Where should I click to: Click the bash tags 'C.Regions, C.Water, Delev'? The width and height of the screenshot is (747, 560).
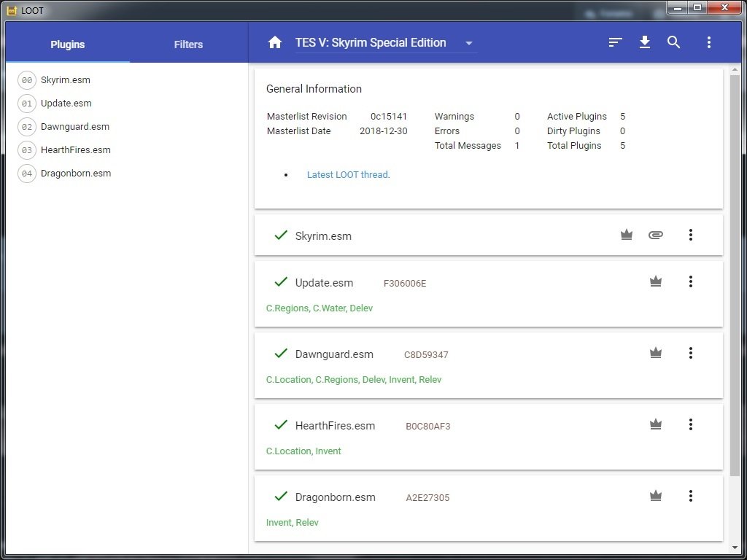coord(320,308)
